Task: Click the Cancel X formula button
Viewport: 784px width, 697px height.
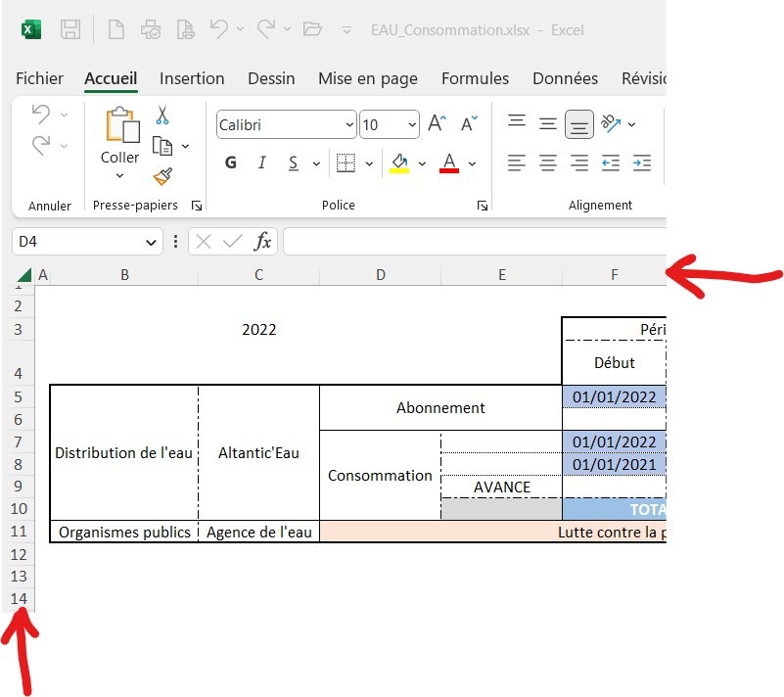Action: pyautogui.click(x=204, y=242)
